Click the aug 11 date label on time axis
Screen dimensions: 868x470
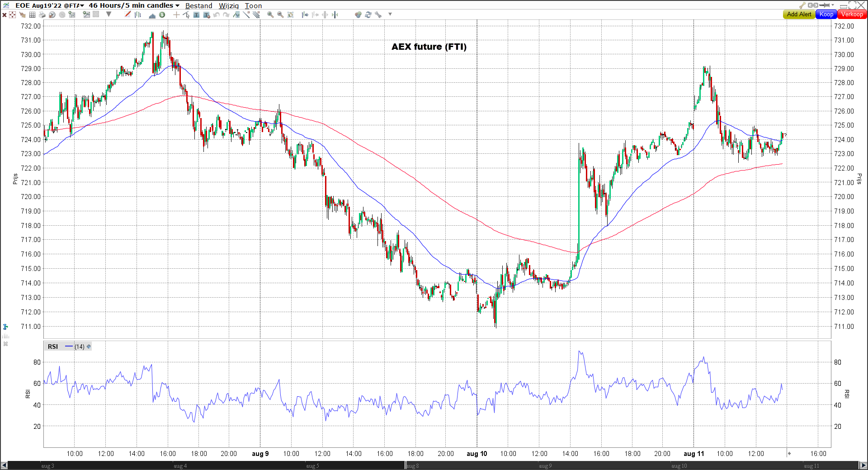pos(693,454)
